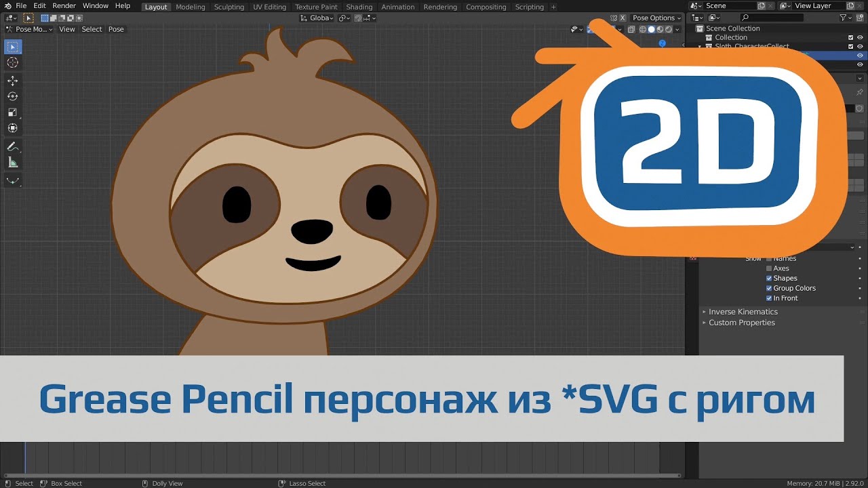868x488 pixels.
Task: Open the viewport Pose menu
Action: click(x=116, y=29)
